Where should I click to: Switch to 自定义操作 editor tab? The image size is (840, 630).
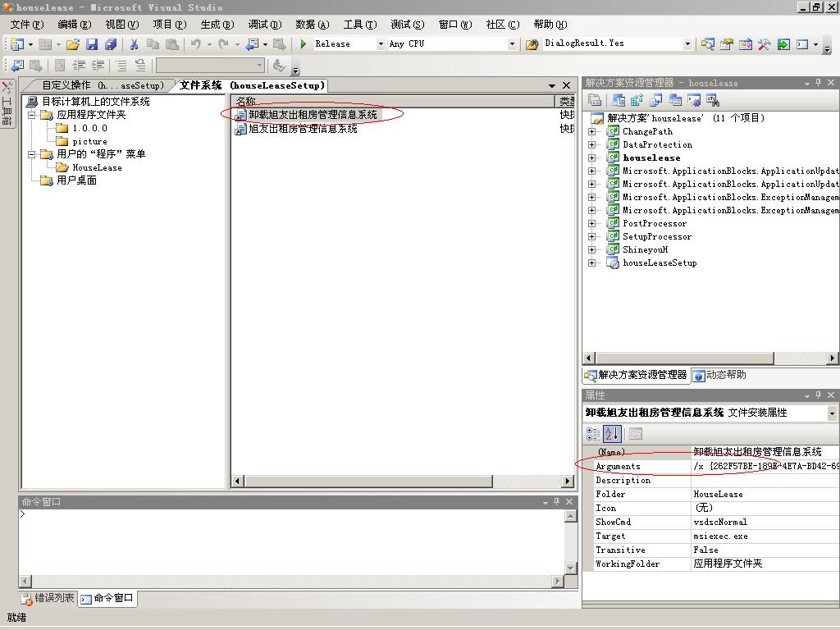[x=102, y=85]
